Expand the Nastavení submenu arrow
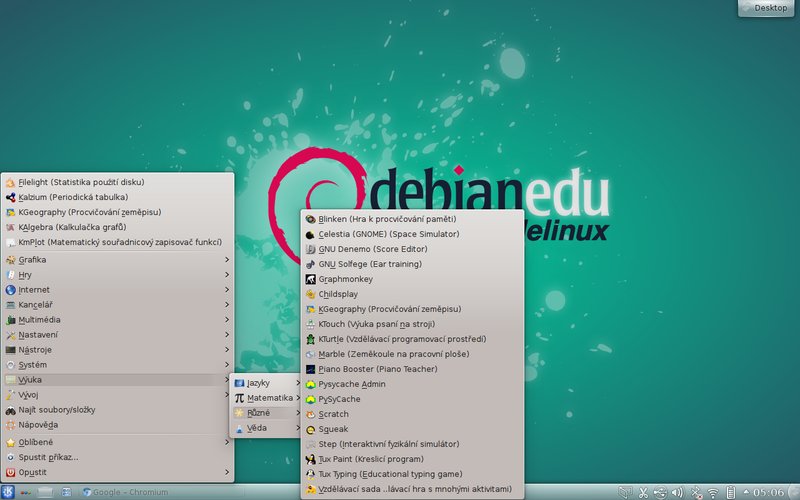 (227, 335)
